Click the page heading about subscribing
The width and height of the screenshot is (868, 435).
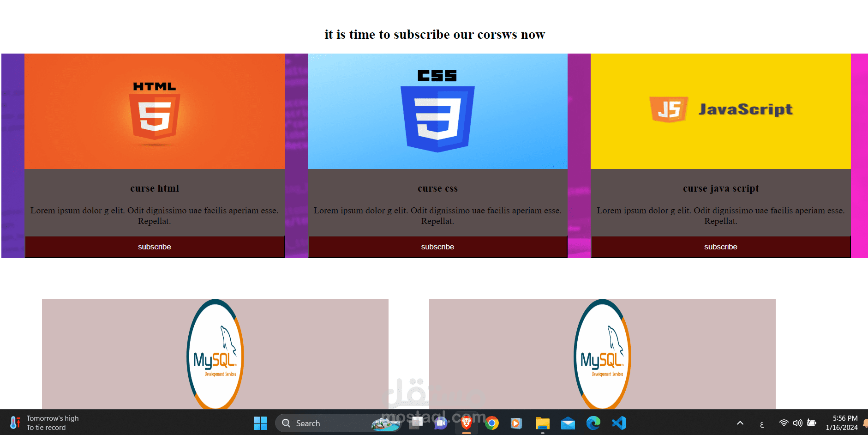435,35
